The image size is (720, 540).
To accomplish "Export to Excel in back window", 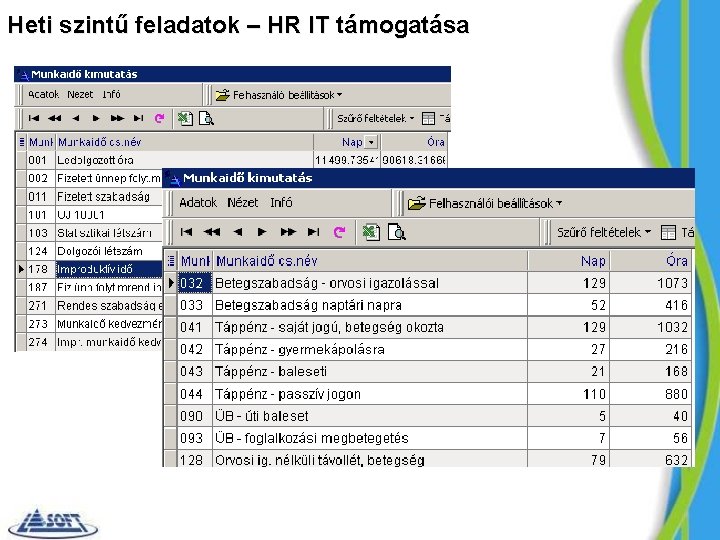I will tap(185, 118).
